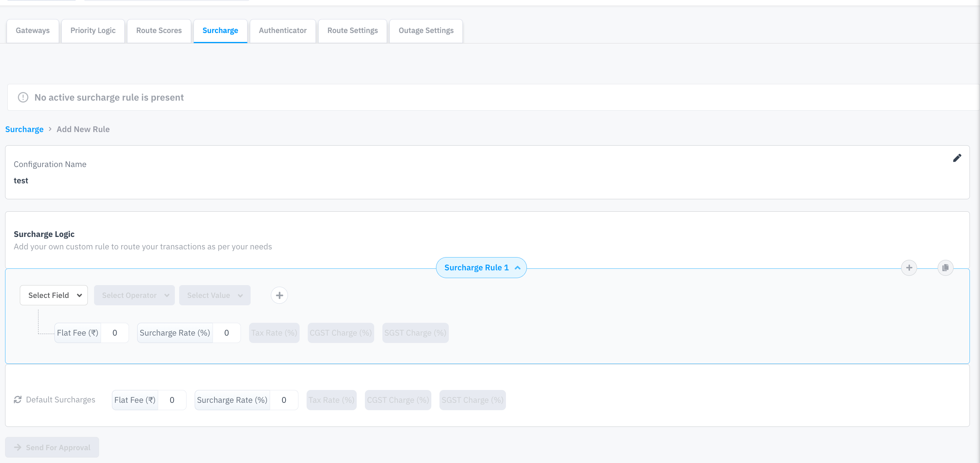Add another condition with plus button
Viewport: 980px width, 463px height.
[x=279, y=295]
